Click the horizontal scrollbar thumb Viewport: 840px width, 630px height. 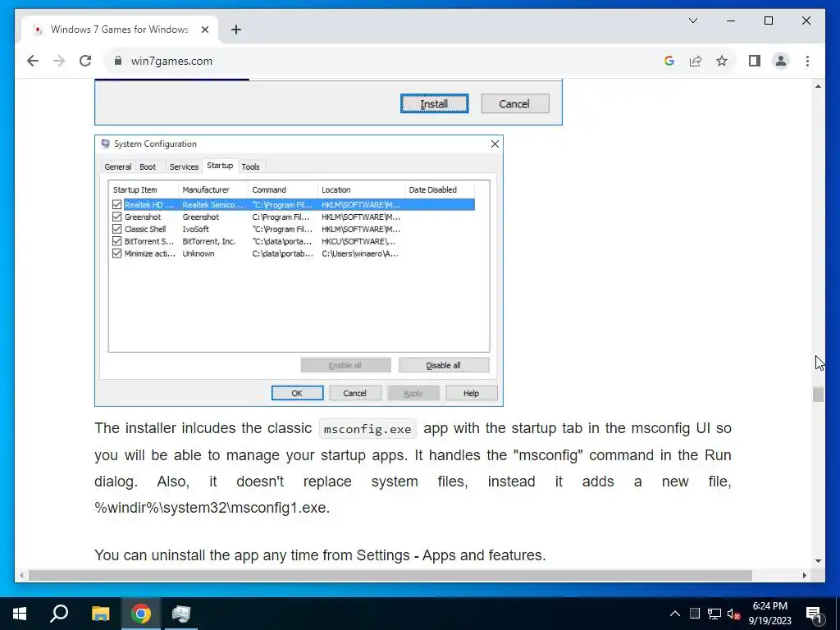pos(390,575)
